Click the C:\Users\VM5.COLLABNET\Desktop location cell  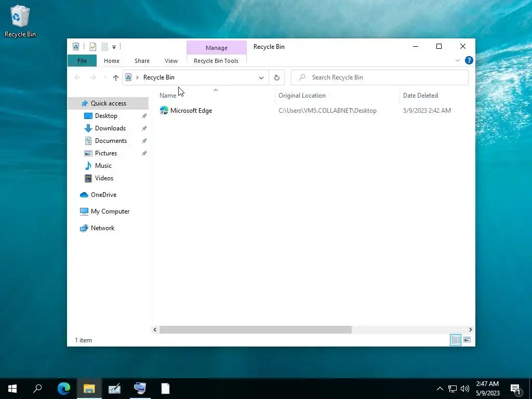[x=327, y=111]
